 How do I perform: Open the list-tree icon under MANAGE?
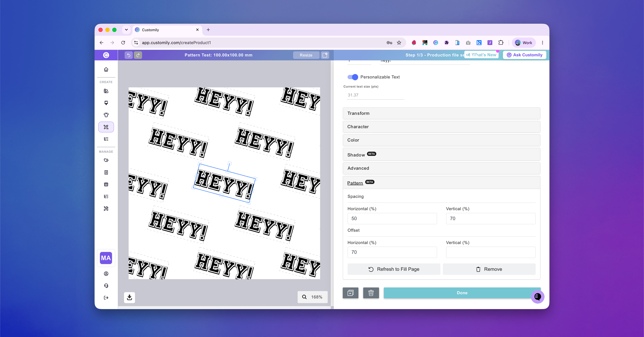(106, 197)
